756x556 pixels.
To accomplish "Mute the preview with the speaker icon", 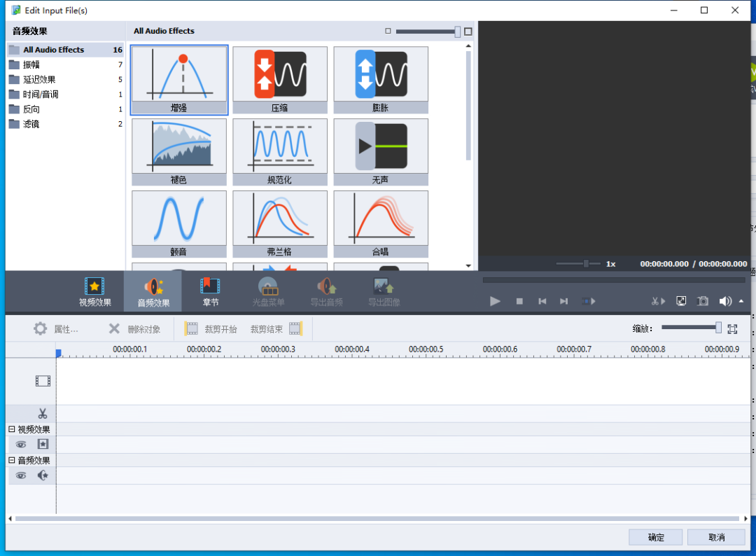I will (x=725, y=301).
